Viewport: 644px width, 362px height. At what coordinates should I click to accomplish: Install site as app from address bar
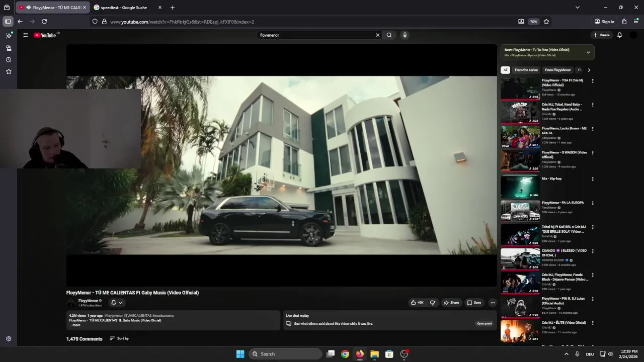click(x=521, y=22)
